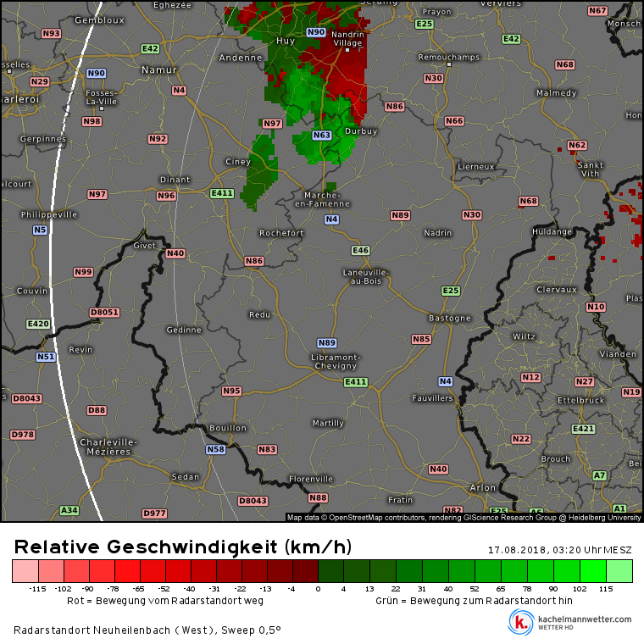Select the Laneuville-au-Bois label
This screenshot has width=644, height=644.
click(x=365, y=277)
